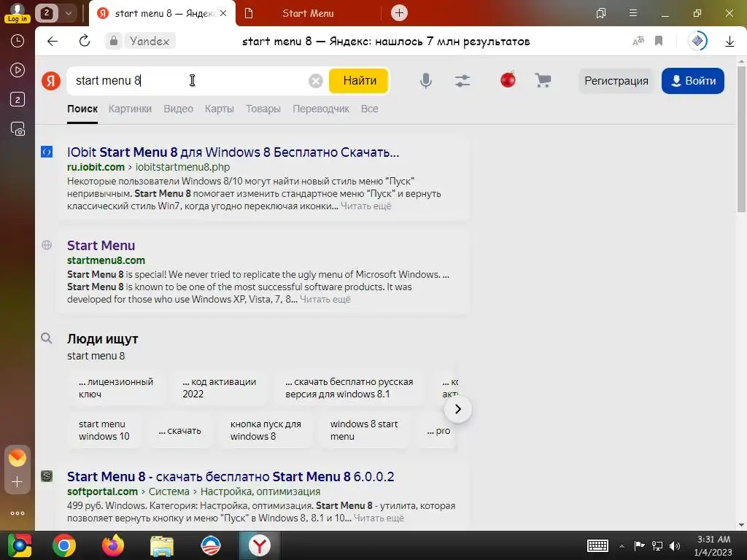Select suggestion windows 8 start menu
The image size is (747, 560).
tap(364, 430)
